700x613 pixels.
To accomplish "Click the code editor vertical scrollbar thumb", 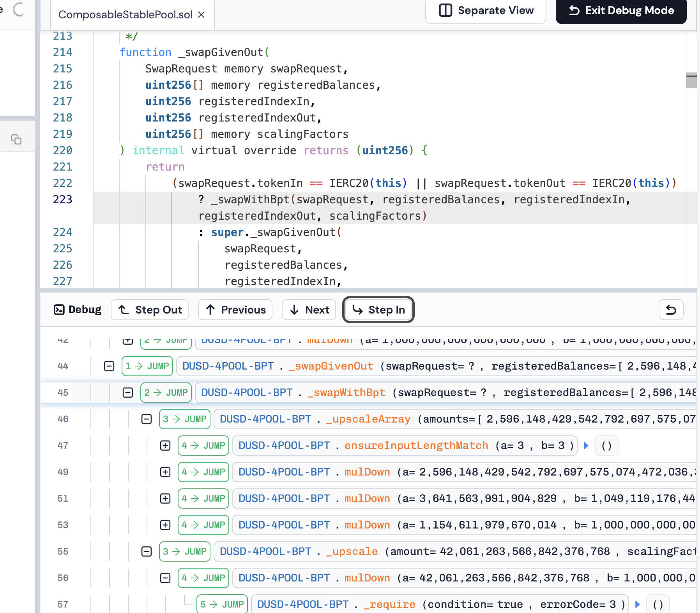I will [691, 80].
